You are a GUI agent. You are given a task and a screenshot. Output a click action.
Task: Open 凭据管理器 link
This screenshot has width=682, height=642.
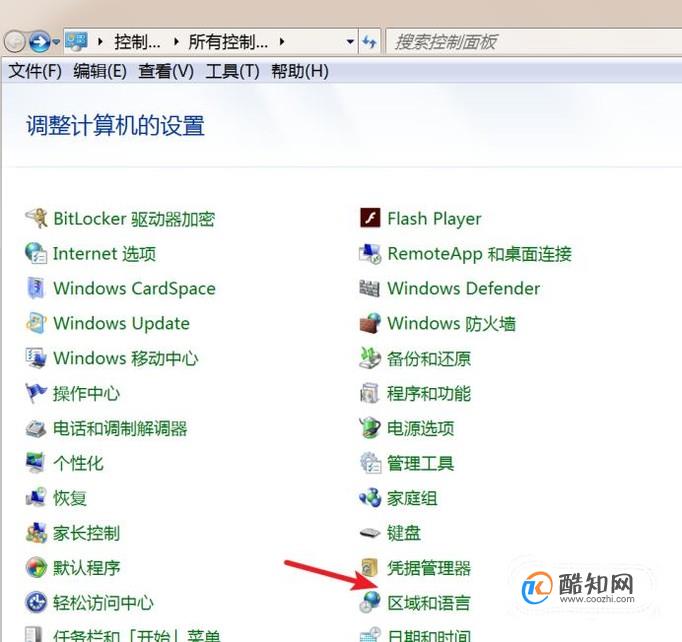pos(429,568)
